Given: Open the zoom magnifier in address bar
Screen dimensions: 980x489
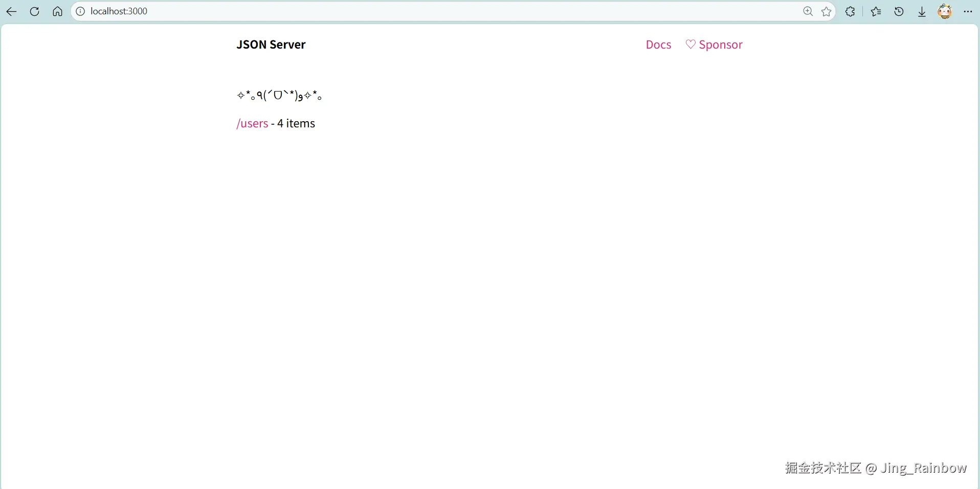Looking at the screenshot, I should point(808,11).
